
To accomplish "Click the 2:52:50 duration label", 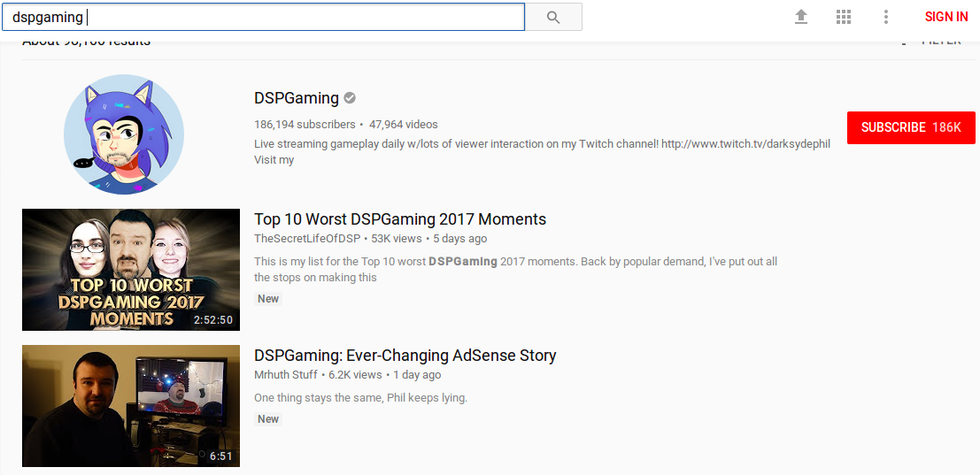I will pyautogui.click(x=213, y=320).
